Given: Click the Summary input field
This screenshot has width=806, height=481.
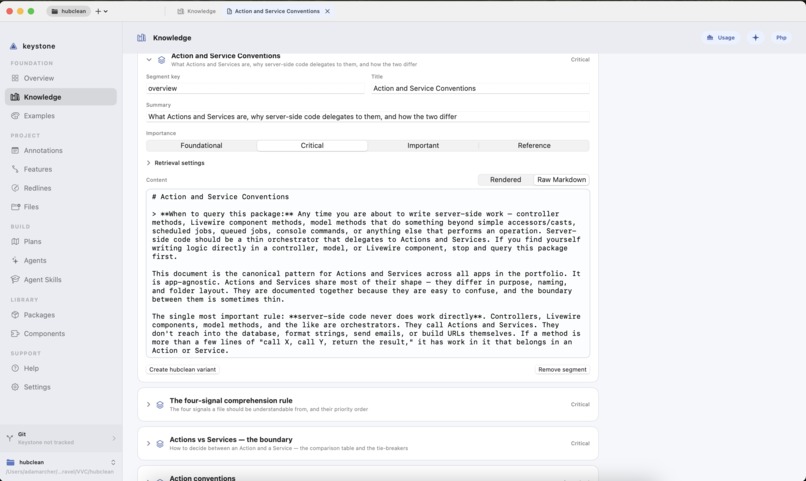Looking at the screenshot, I should [x=368, y=117].
